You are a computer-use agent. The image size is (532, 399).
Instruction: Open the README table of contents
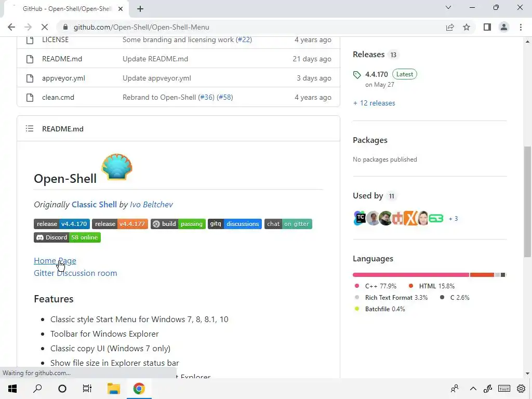30,129
